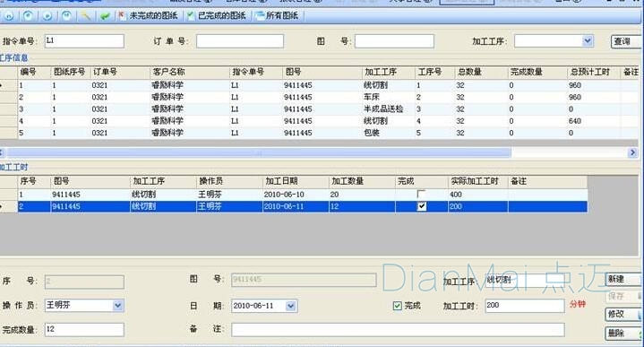Viewport: 644px width, 347px height.
Task: Select the 车床 cell in process row 2
Action: click(388, 98)
